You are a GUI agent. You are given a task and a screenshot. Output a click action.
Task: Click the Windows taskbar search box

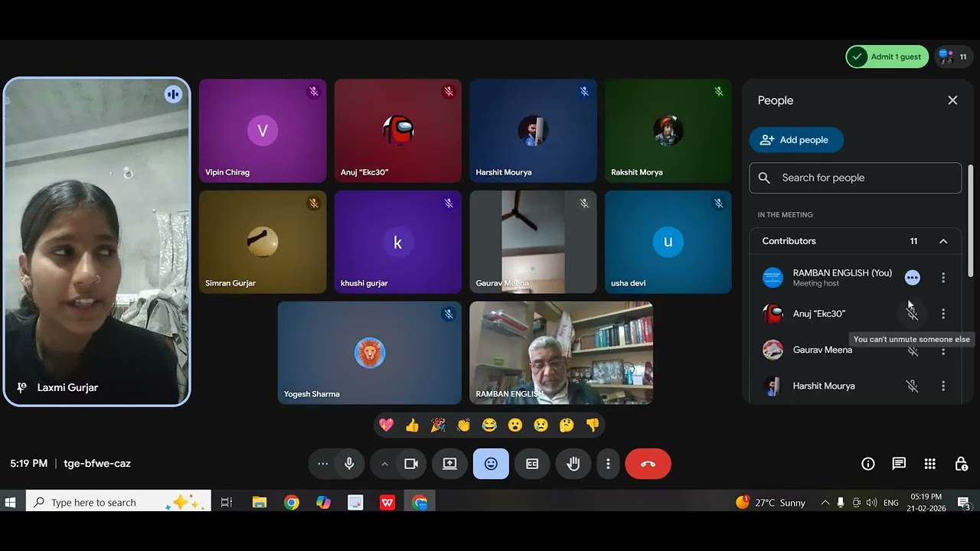119,503
